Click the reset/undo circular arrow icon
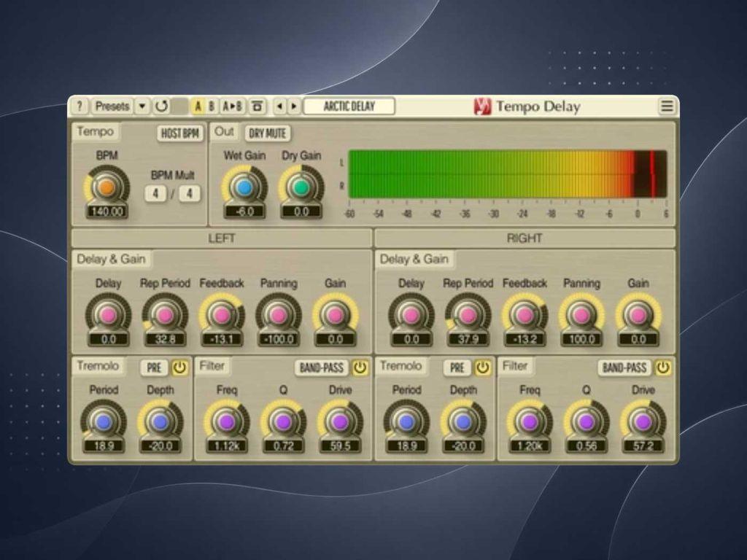This screenshot has width=747, height=560. (161, 106)
